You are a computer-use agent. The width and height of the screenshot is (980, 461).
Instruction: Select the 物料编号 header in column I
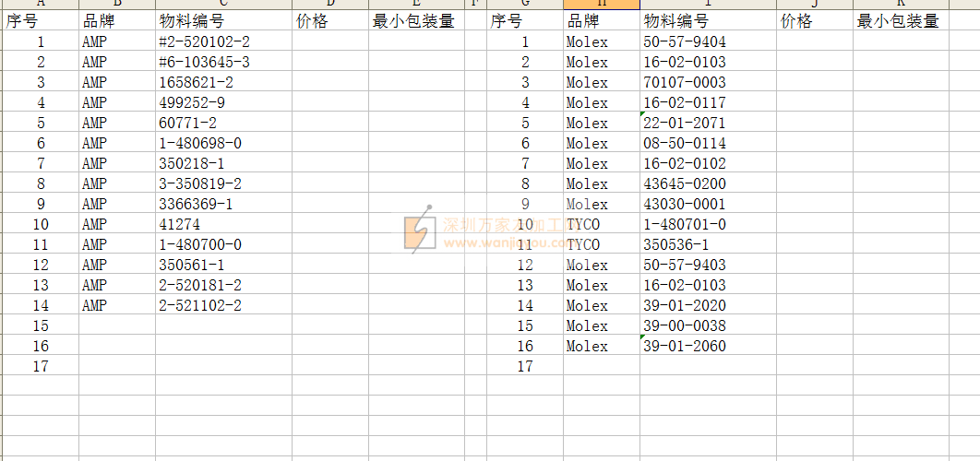pos(707,21)
